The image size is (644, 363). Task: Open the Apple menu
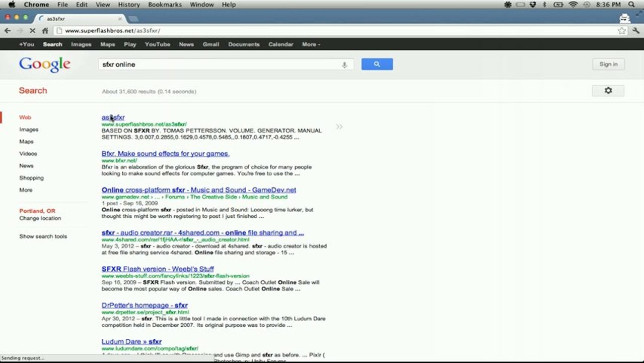click(12, 5)
